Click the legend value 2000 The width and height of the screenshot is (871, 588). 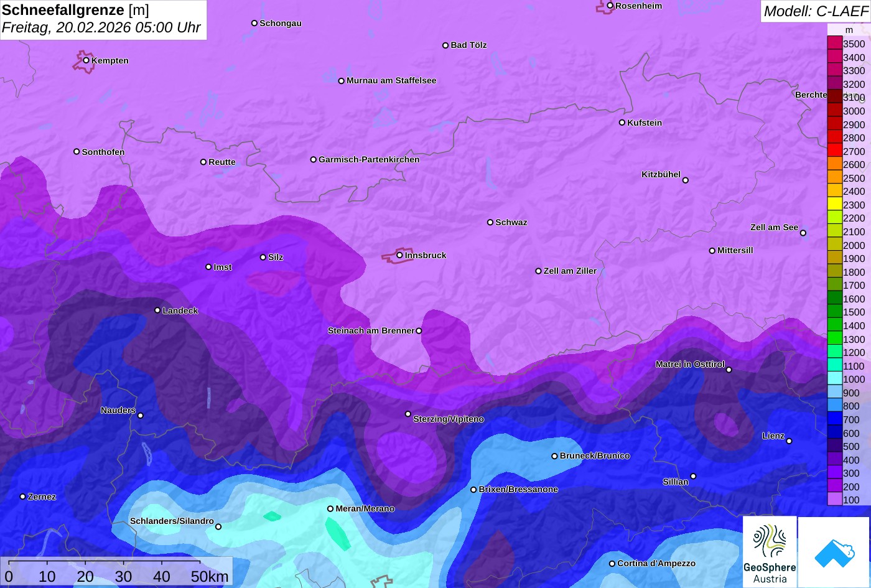pyautogui.click(x=854, y=245)
